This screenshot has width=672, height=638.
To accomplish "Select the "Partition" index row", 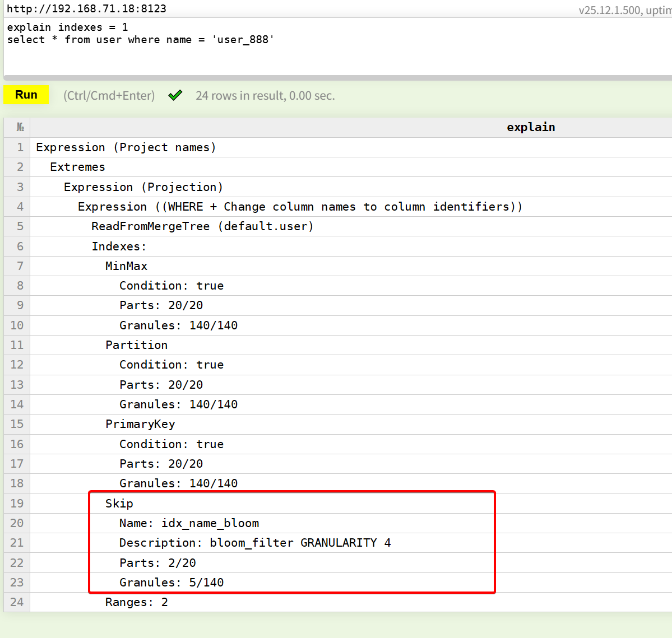I will coord(136,345).
